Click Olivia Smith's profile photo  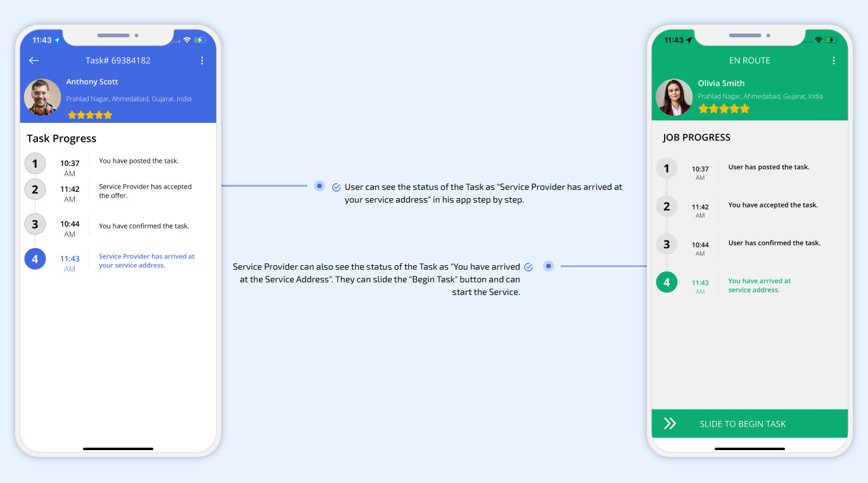[673, 97]
